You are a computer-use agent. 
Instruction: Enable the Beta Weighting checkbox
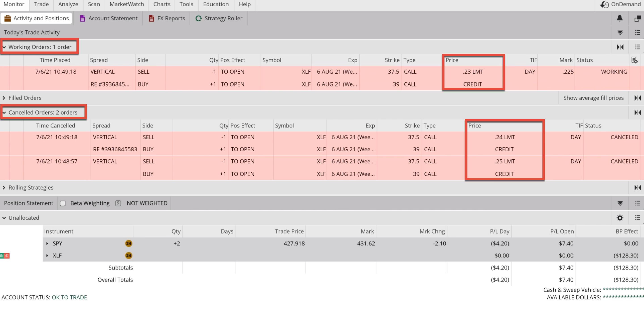pyautogui.click(x=63, y=203)
